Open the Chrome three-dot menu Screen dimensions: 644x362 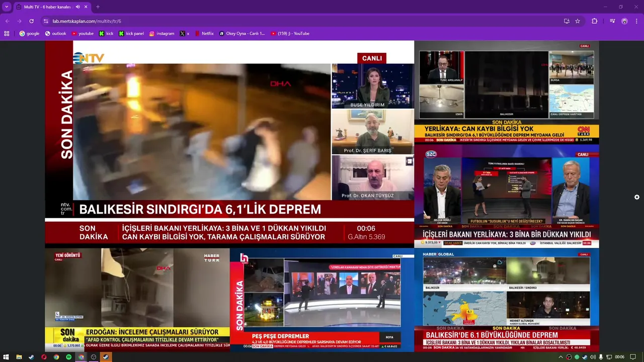point(636,21)
